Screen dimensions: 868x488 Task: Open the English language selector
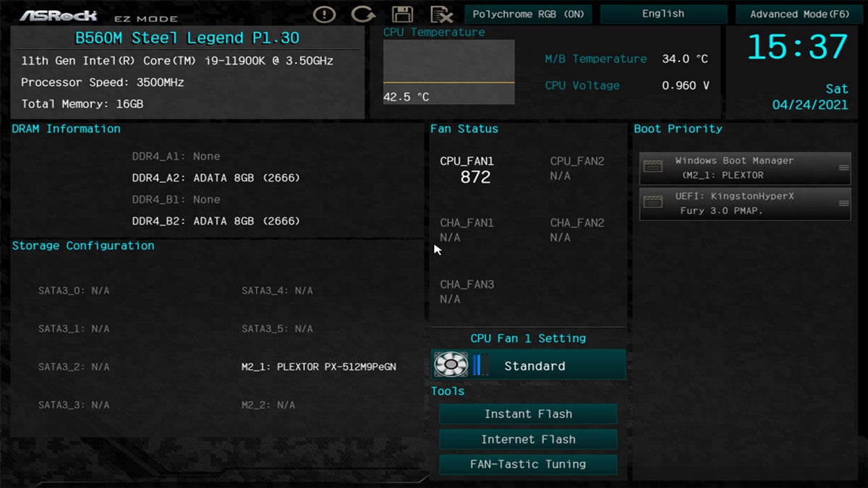tap(663, 14)
